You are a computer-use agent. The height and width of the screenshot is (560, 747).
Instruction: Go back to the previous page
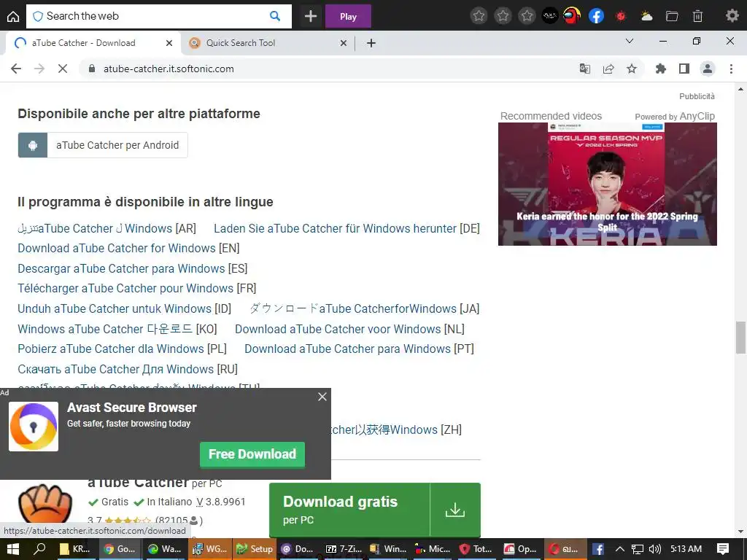[16, 69]
